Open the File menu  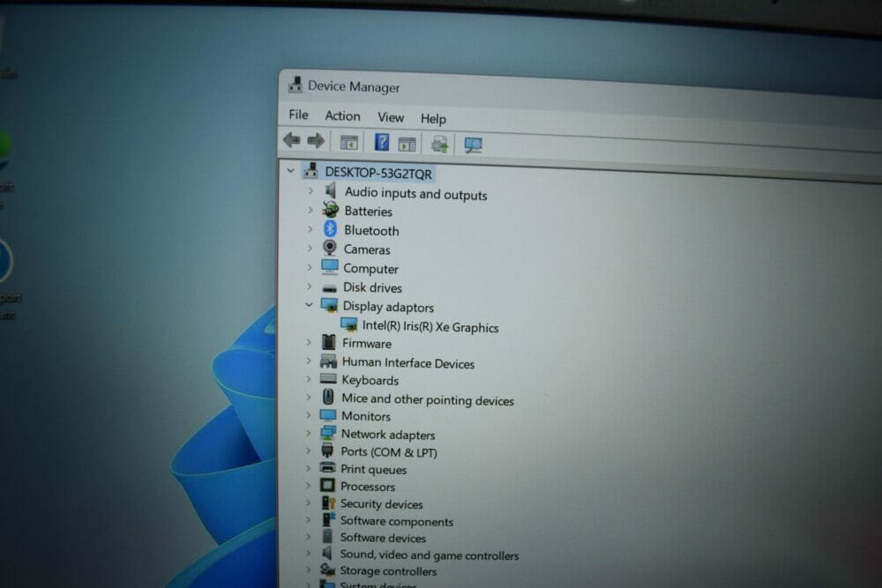pyautogui.click(x=298, y=115)
